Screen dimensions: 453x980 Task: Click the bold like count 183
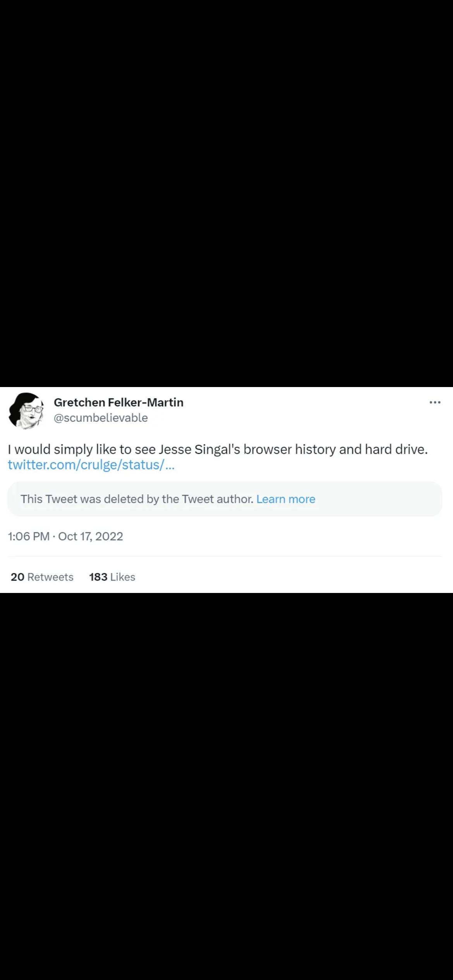coord(98,577)
